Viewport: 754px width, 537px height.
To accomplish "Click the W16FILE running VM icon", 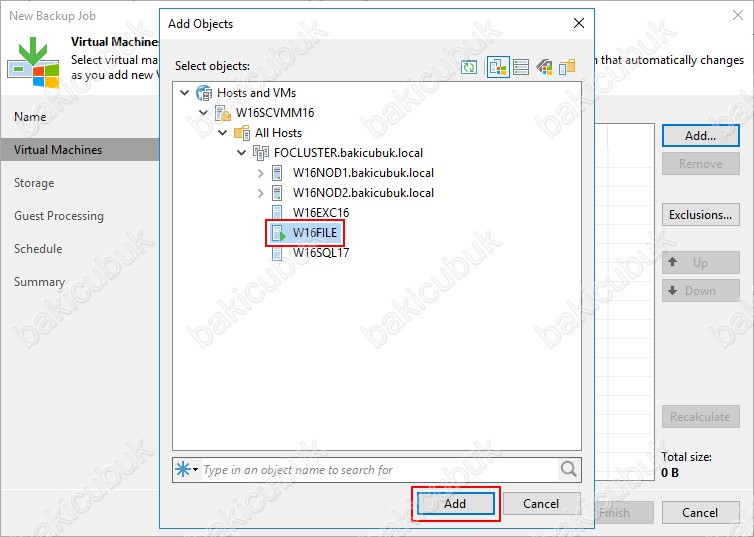I will point(279,233).
